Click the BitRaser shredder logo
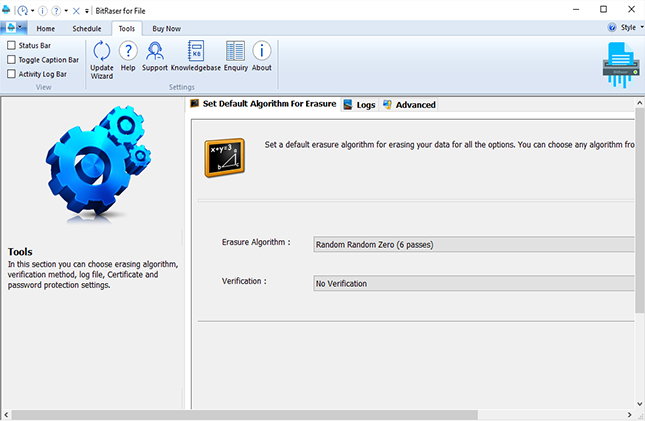 [621, 65]
